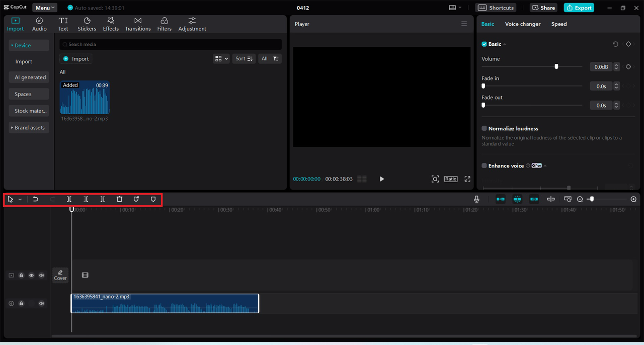Mute the audio track
Viewport: 644px width, 345px height.
[x=42, y=304]
